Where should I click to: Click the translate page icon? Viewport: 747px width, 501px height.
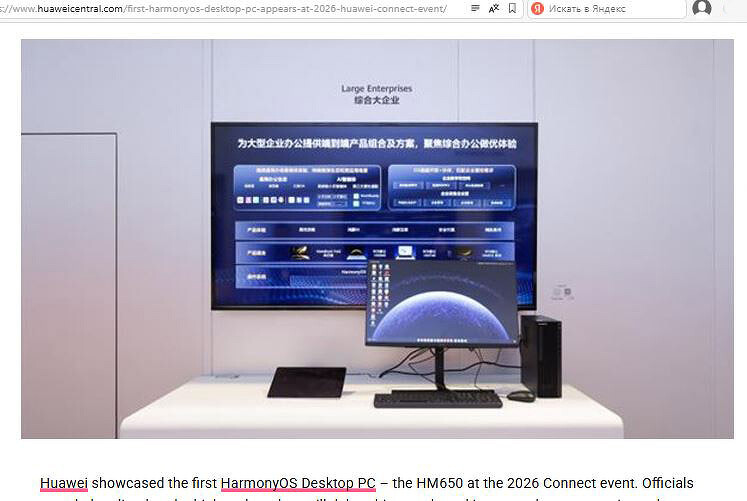pyautogui.click(x=494, y=8)
